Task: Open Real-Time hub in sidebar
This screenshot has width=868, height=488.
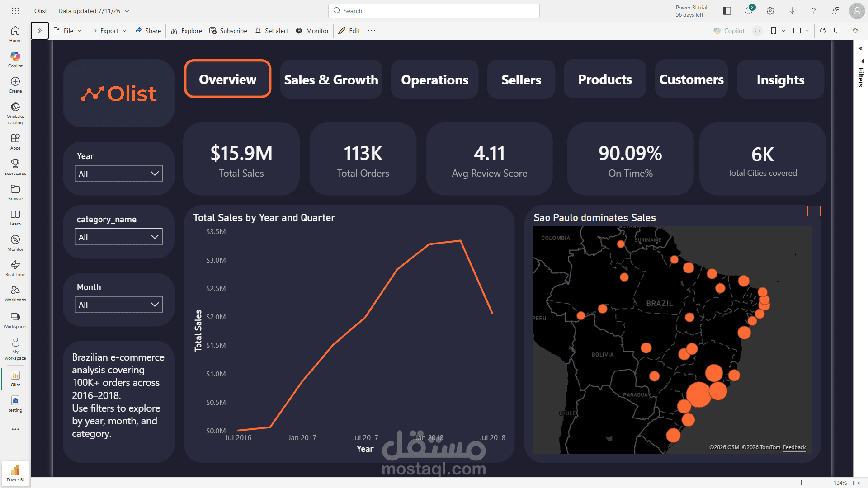Action: [x=15, y=268]
